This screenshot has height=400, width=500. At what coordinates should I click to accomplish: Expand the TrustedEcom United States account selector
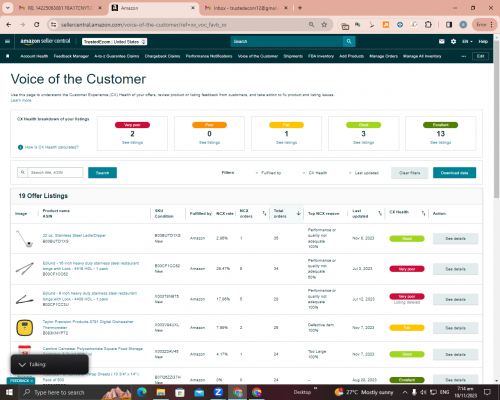click(115, 42)
